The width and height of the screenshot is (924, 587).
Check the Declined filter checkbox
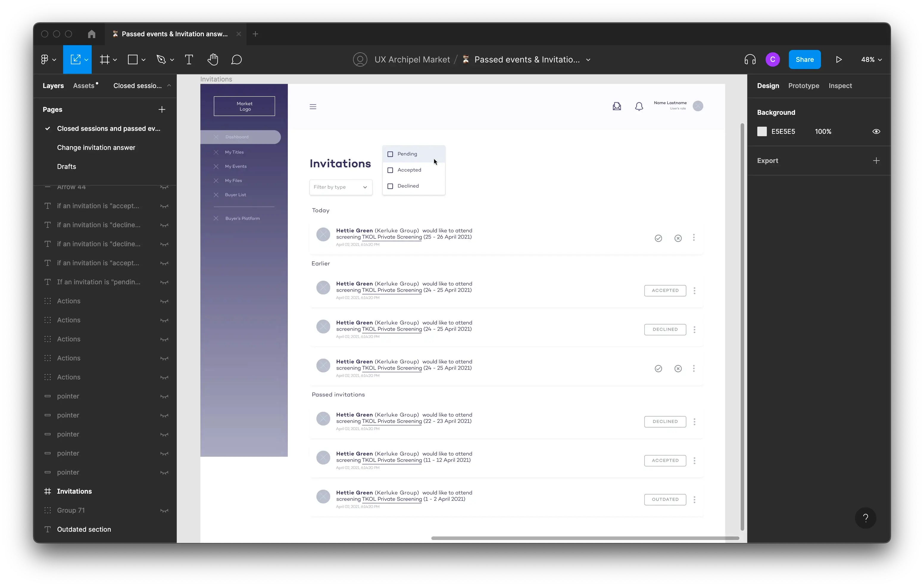390,186
